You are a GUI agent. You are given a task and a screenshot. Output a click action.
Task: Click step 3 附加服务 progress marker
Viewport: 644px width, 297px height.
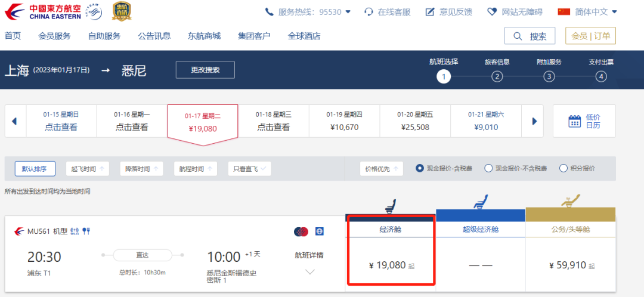click(x=549, y=76)
